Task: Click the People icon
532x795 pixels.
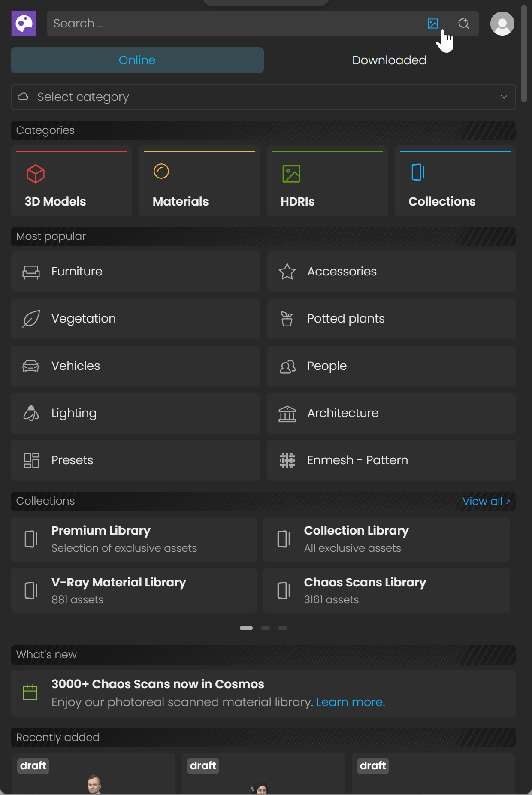Action: coord(287,366)
